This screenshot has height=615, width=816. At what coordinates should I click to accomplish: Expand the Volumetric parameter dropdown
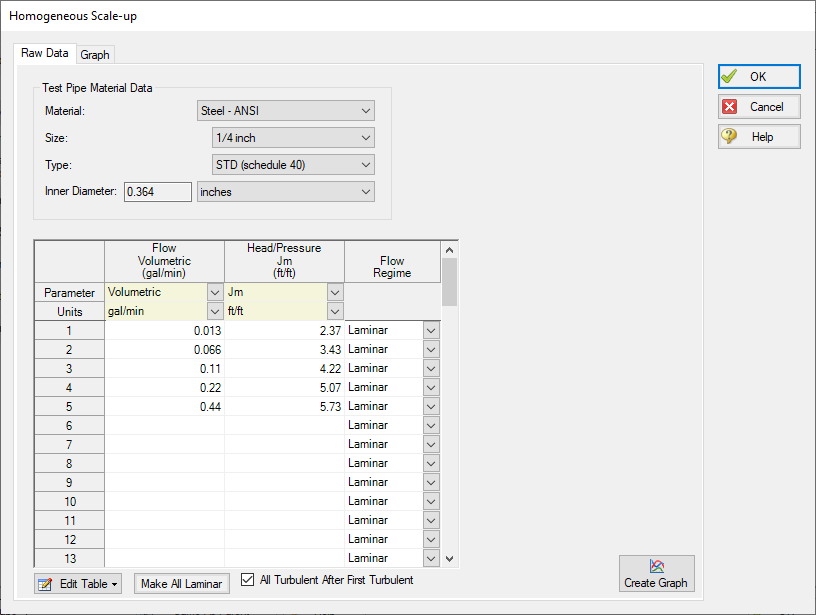click(x=214, y=293)
